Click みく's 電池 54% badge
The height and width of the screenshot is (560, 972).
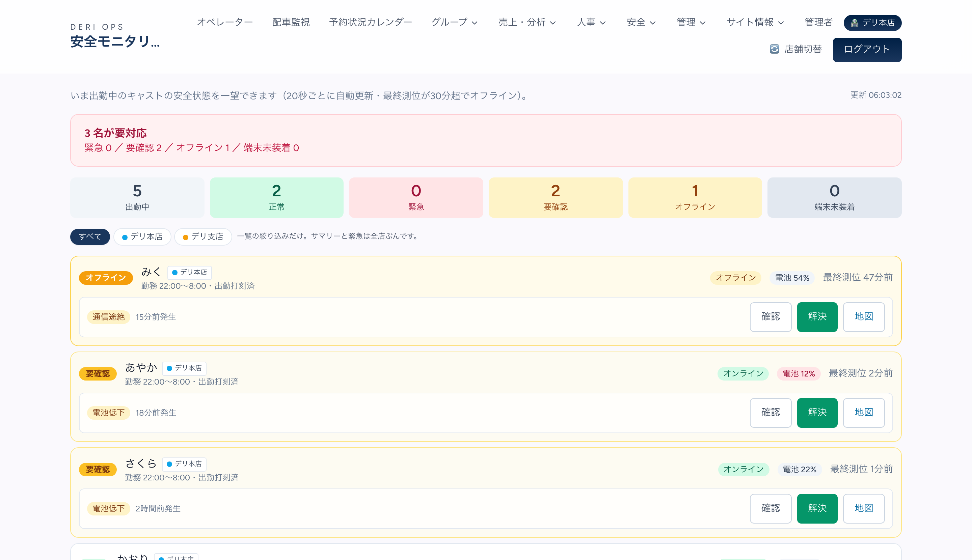(x=792, y=278)
